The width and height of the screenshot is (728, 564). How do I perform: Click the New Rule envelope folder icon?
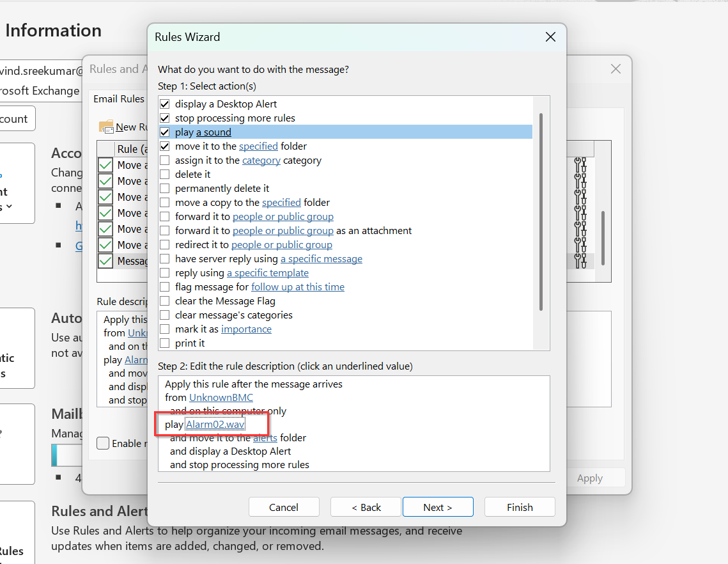106,127
